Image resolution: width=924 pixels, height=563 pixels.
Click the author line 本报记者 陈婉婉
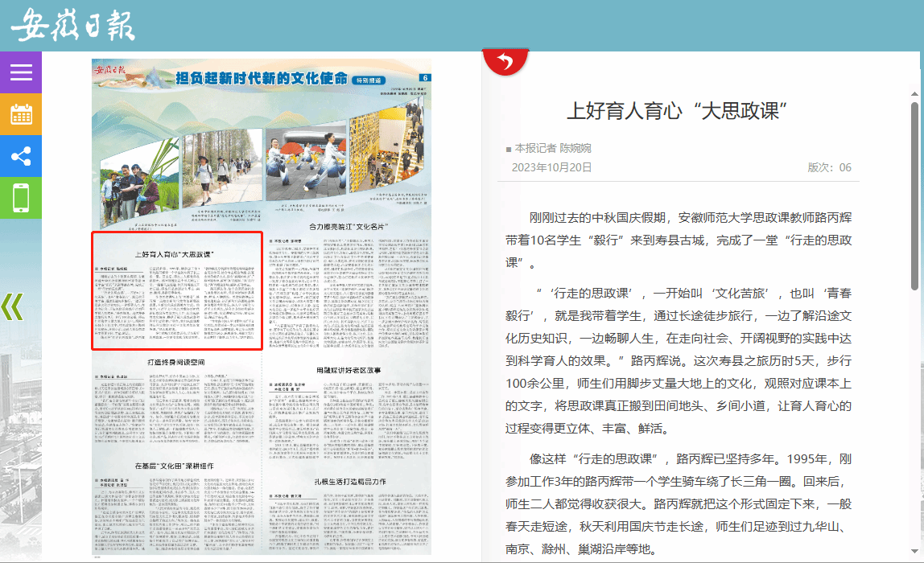(553, 149)
